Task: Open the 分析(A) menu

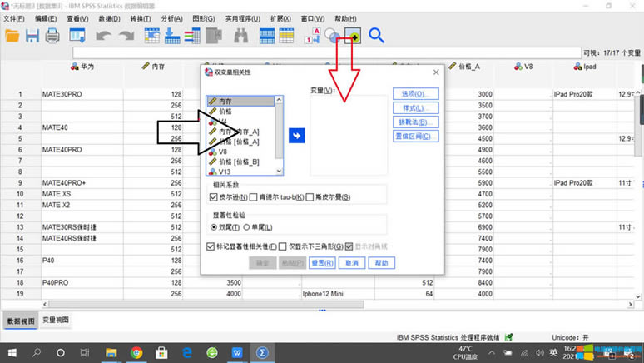Action: (171, 18)
